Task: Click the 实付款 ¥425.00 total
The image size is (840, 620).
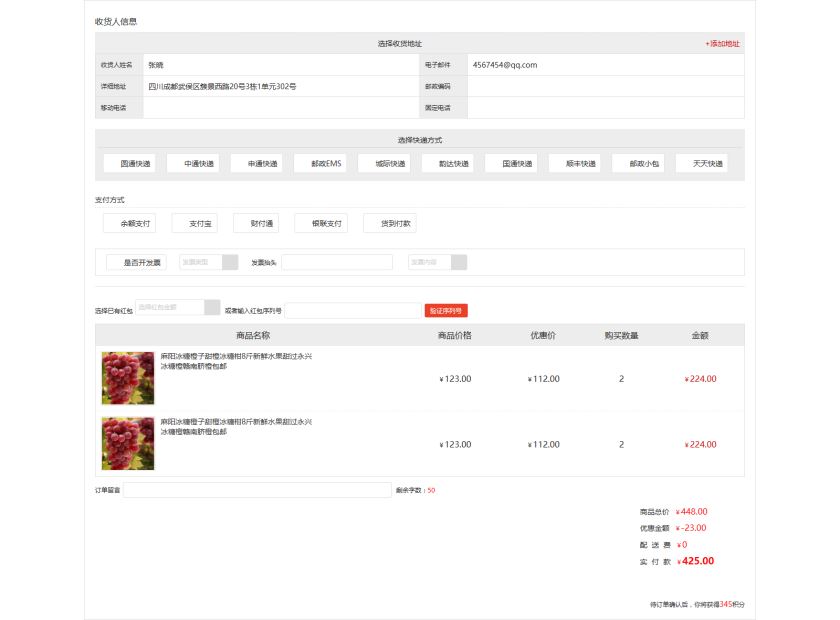Action: tap(695, 561)
